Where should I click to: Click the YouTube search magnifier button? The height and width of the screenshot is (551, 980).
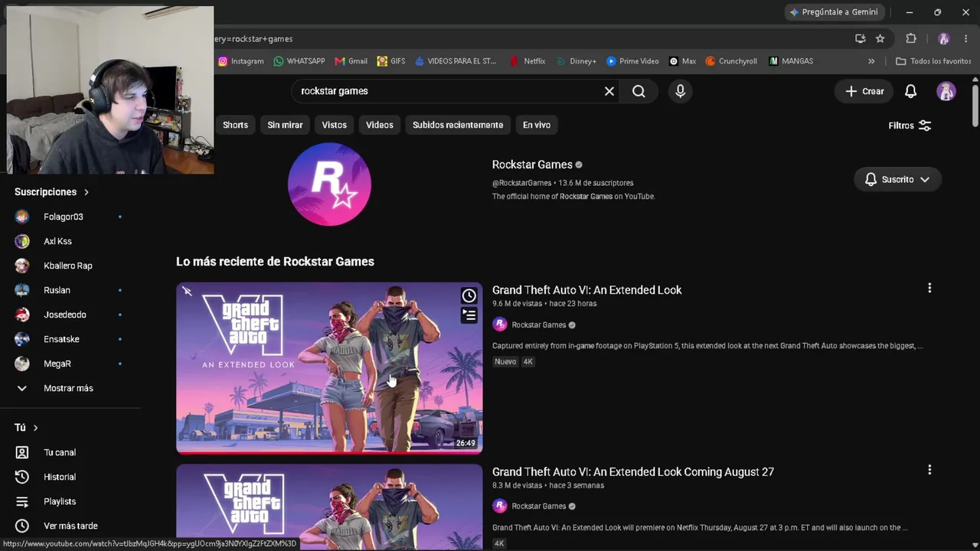click(639, 91)
